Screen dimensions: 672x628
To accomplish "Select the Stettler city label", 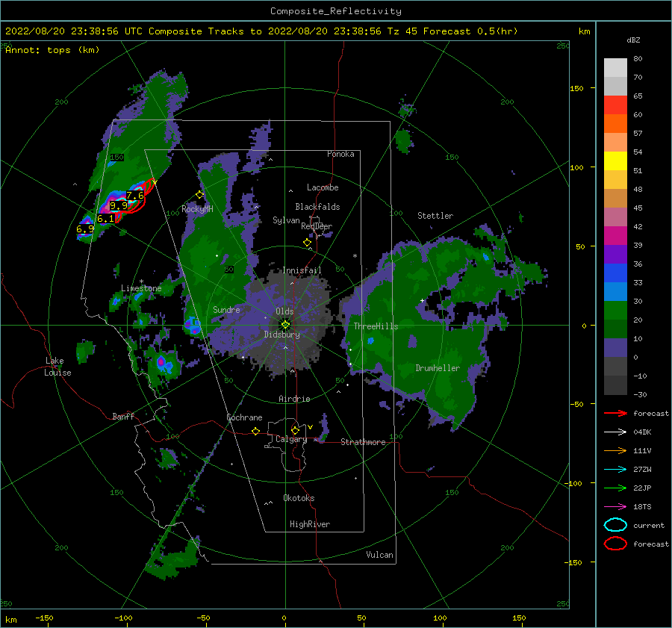I will (435, 216).
